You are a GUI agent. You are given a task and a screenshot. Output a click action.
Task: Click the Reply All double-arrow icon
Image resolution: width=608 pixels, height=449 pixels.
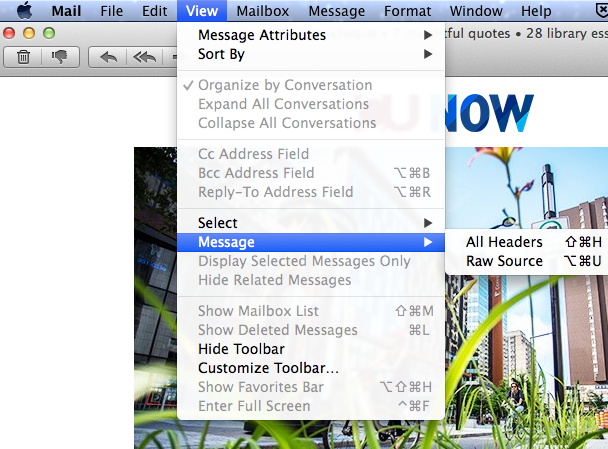(x=144, y=57)
